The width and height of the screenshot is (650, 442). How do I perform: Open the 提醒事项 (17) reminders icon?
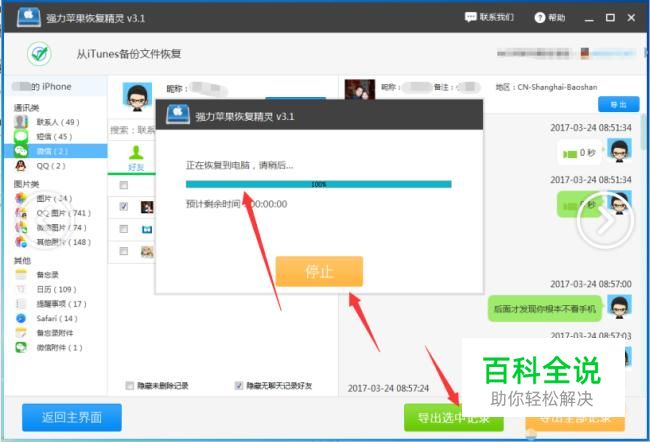(x=21, y=304)
